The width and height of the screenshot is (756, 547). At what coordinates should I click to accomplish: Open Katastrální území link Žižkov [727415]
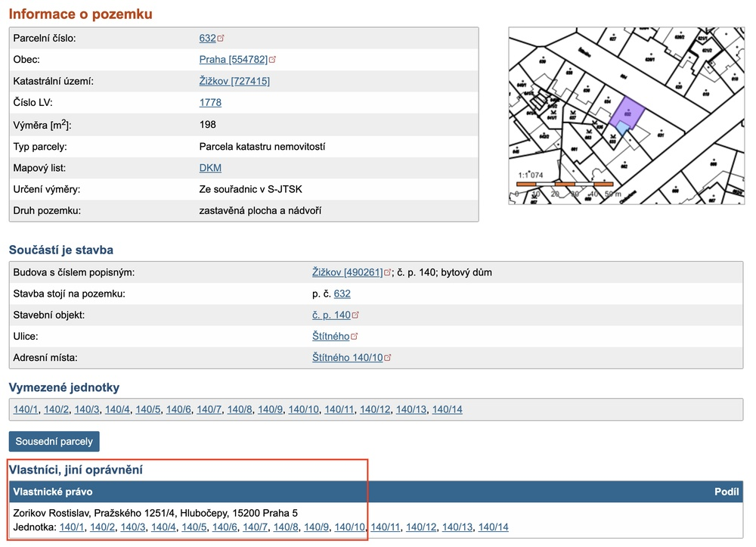pos(234,81)
